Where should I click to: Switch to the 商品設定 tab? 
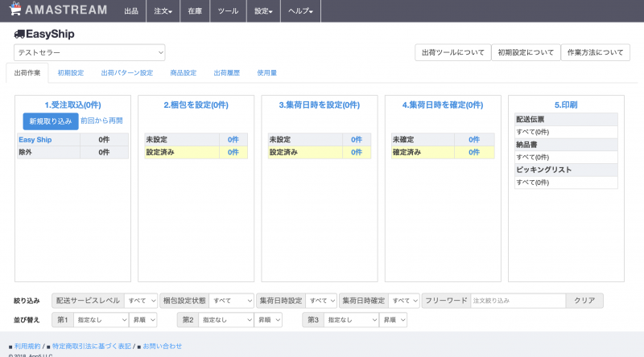point(184,73)
